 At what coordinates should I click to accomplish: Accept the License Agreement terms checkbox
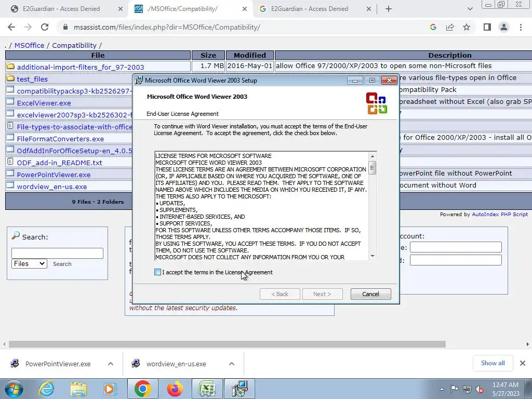tap(157, 272)
